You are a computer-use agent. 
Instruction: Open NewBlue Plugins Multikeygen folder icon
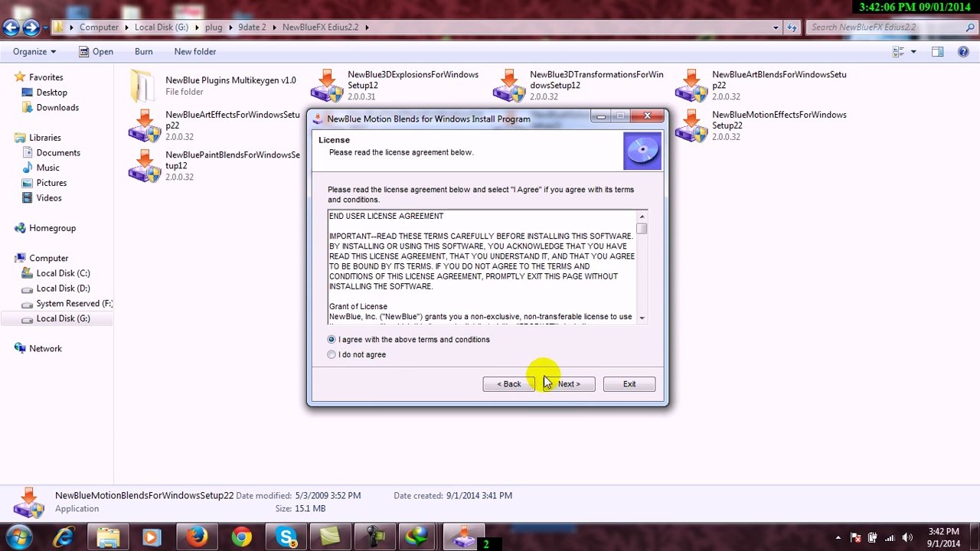click(x=142, y=86)
